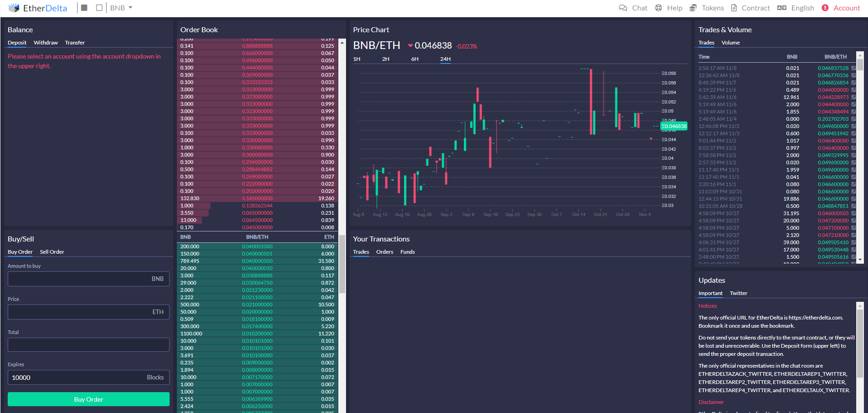Click the Tokens coin stack icon
Screen dimensions: 868x413
(693, 8)
